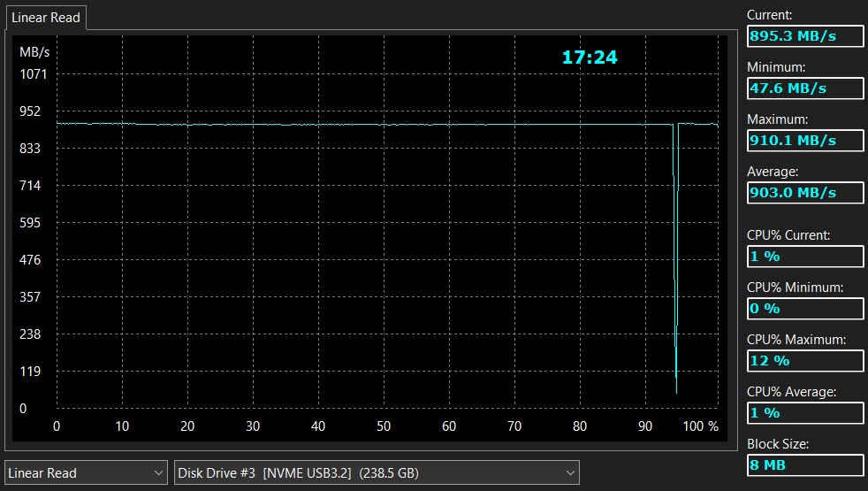868x491 pixels.
Task: Open the Linear Read test type dropdown
Action: (x=86, y=473)
